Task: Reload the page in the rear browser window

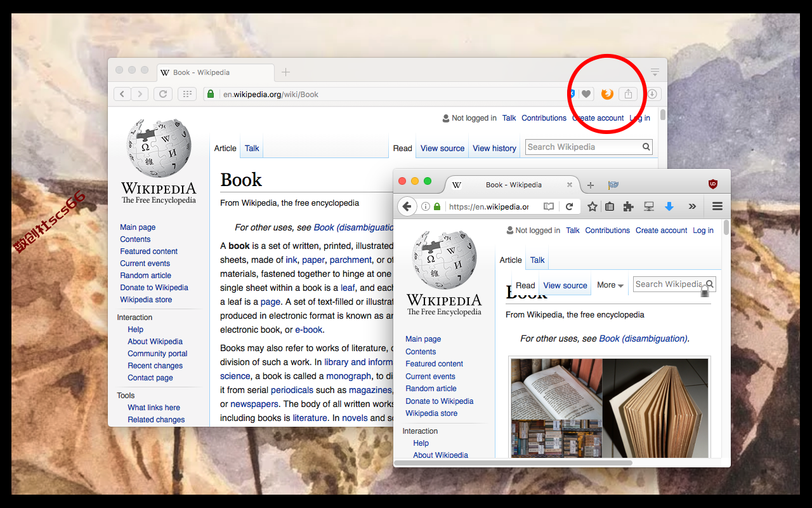Action: point(163,94)
